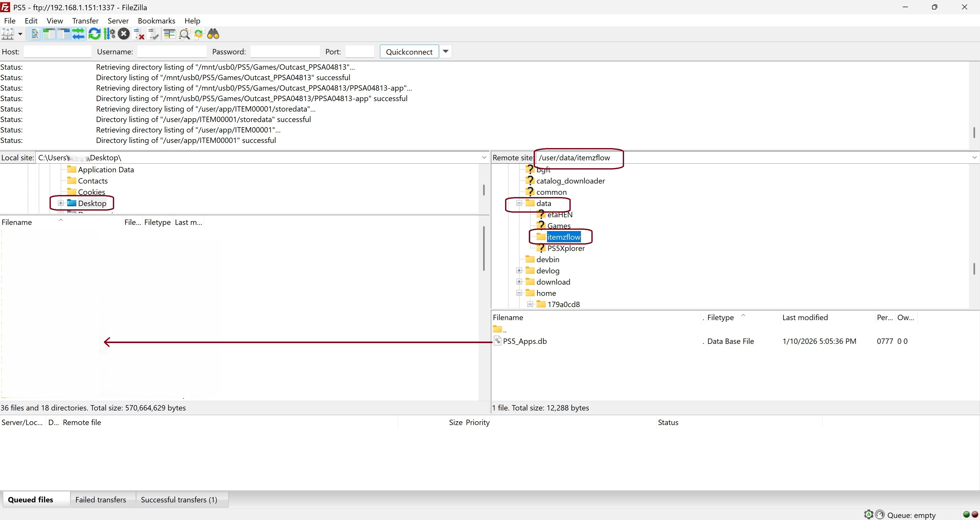
Task: Focus the Host input field
Action: coord(57,52)
